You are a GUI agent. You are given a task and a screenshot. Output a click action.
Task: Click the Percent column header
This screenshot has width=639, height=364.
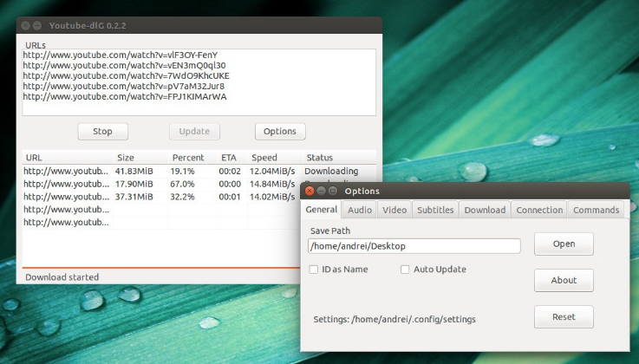pos(192,158)
